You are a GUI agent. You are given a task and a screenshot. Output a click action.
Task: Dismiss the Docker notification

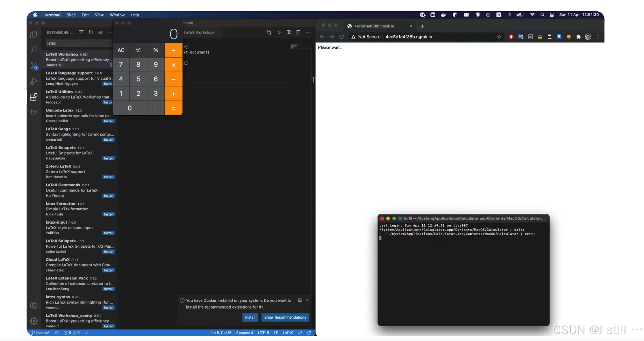tap(307, 300)
